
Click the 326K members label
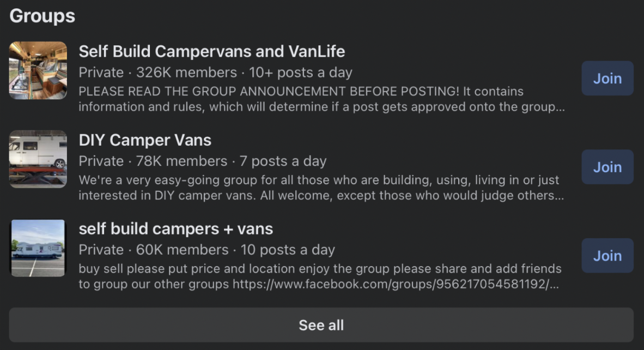click(x=186, y=73)
